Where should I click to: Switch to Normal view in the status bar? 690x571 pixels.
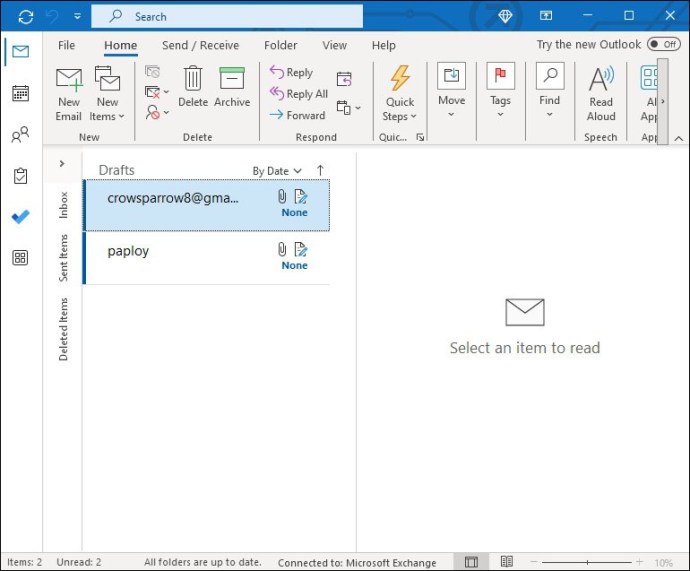point(471,562)
